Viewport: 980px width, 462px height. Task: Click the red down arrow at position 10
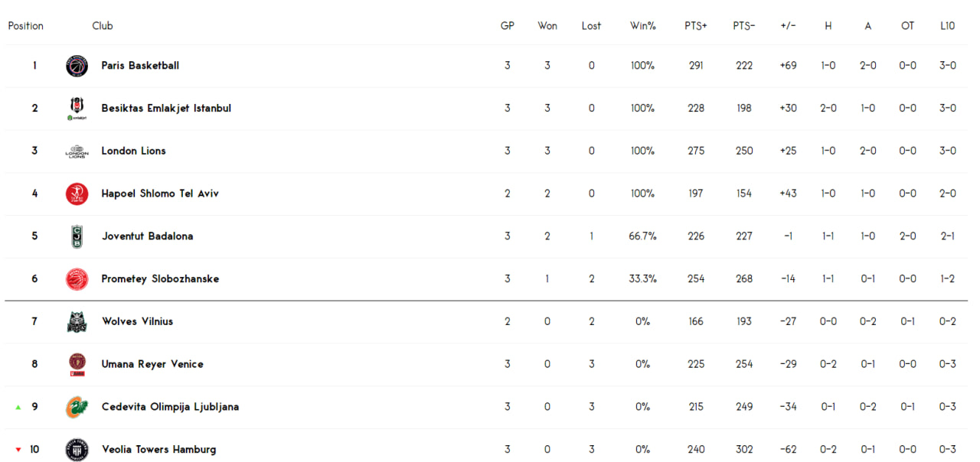pyautogui.click(x=18, y=450)
